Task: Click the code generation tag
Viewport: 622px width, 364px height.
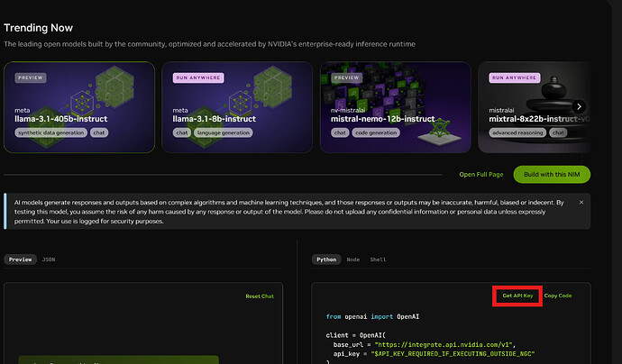Action: (x=376, y=132)
